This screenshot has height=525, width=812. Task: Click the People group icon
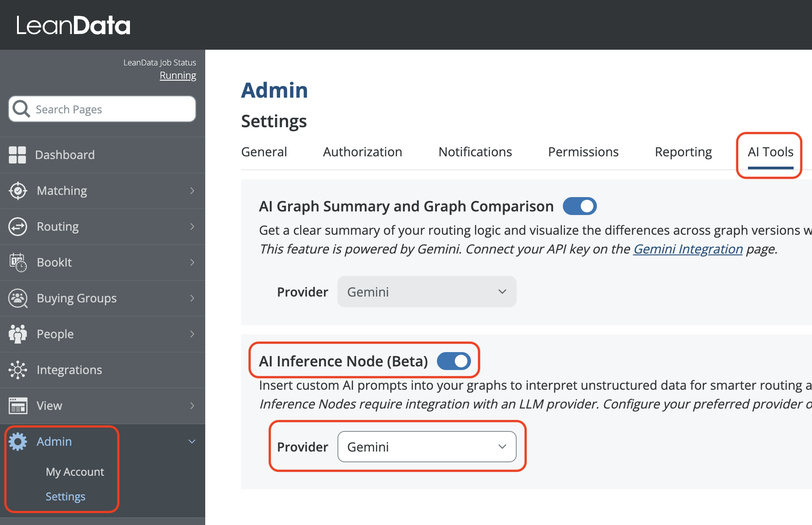click(x=18, y=334)
